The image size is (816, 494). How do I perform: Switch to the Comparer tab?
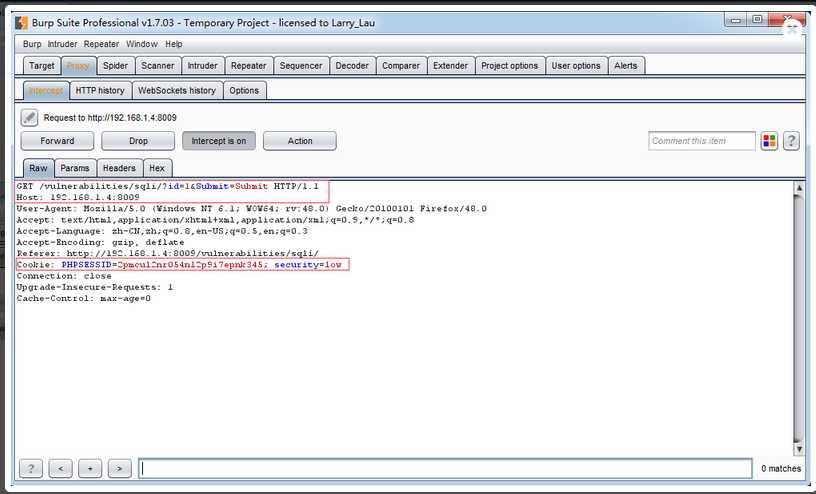tap(401, 66)
